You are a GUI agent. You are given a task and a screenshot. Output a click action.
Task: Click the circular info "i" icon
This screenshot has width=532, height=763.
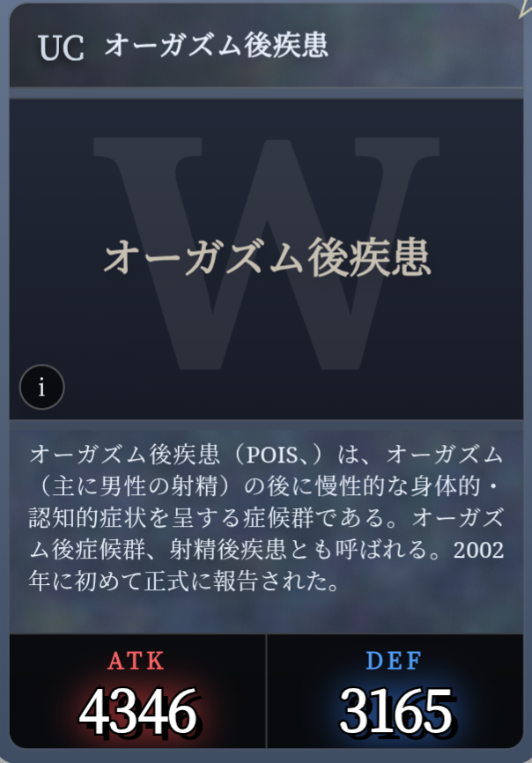41,388
